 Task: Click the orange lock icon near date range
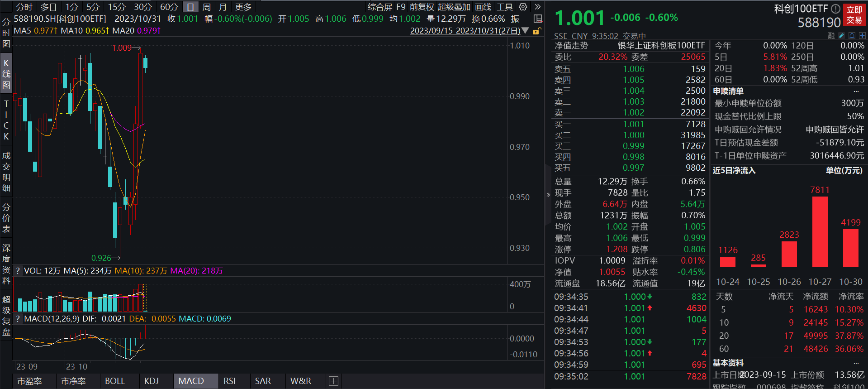[536, 31]
